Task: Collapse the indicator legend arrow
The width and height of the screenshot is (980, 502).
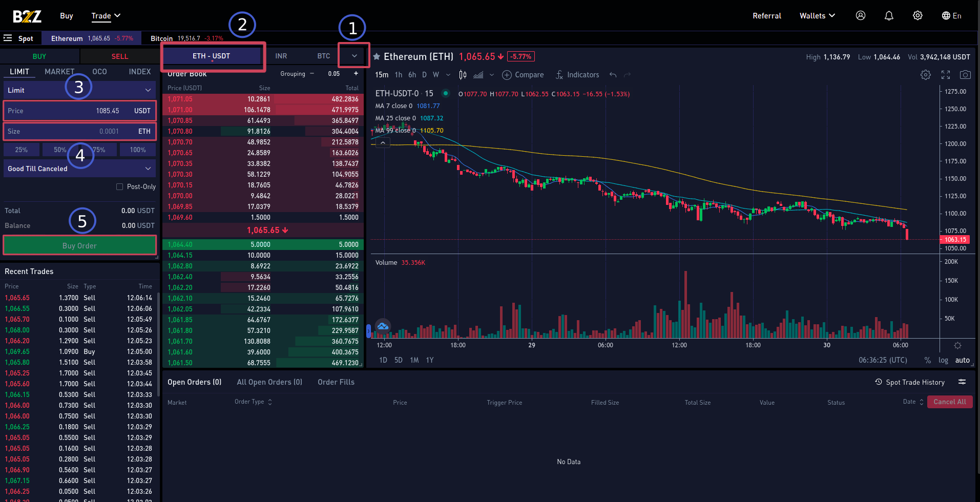Action: click(x=383, y=143)
